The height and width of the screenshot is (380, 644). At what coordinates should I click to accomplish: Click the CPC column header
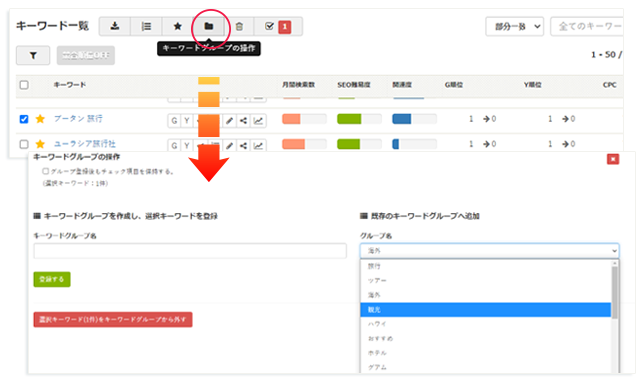click(x=610, y=85)
